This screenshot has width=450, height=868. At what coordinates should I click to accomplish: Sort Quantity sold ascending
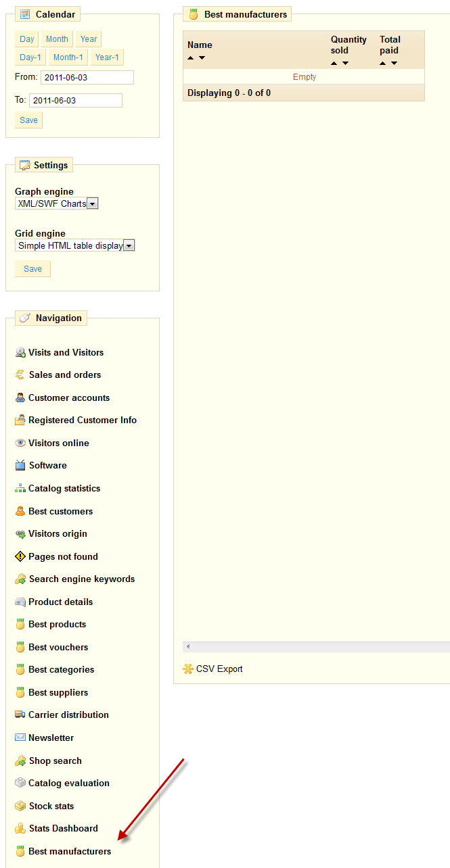click(x=334, y=64)
